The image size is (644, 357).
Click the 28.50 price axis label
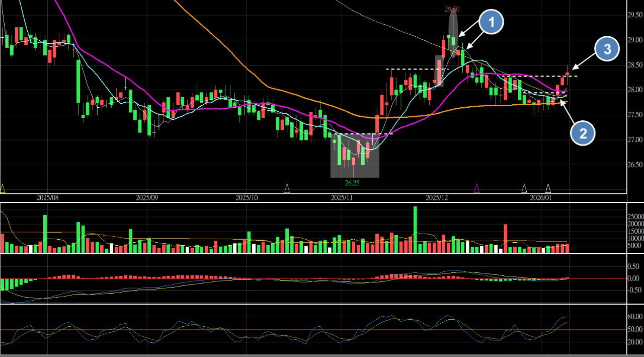[x=634, y=65]
